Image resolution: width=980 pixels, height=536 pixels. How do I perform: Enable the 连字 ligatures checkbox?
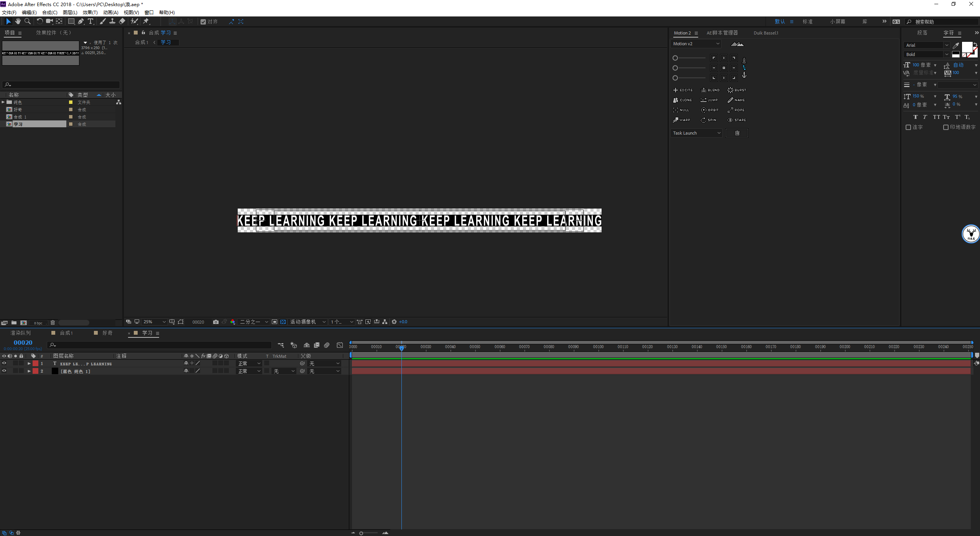(908, 127)
